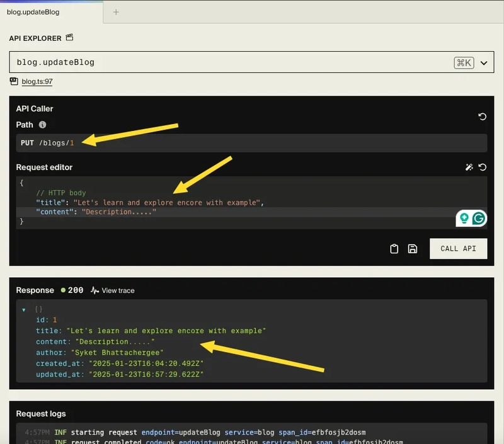Focus the blog.updateBlog endpoint search field
The image size is (504, 444).
click(251, 62)
